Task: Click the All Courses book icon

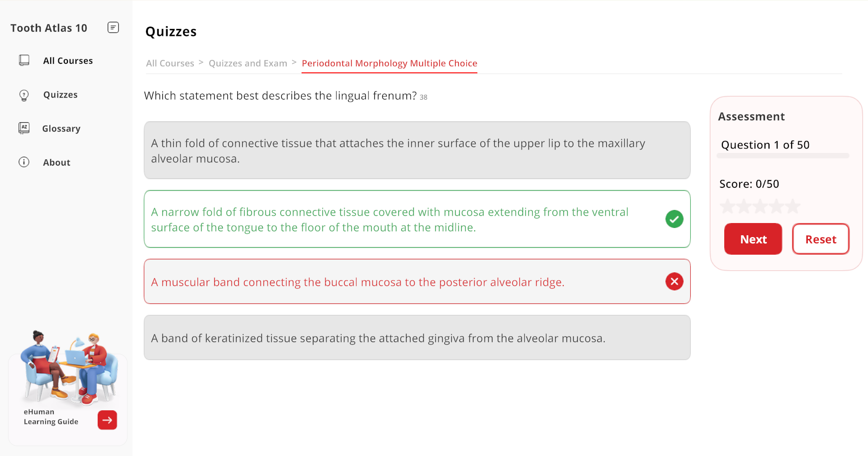Action: coord(24,61)
